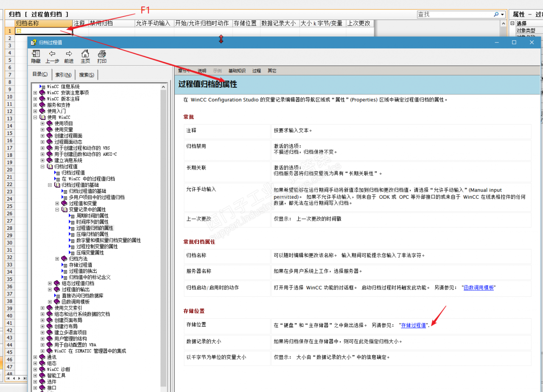Image resolution: width=543 pixels, height=392 pixels.
Task: Expand the 创建过程画面 node
Action: coord(43,136)
